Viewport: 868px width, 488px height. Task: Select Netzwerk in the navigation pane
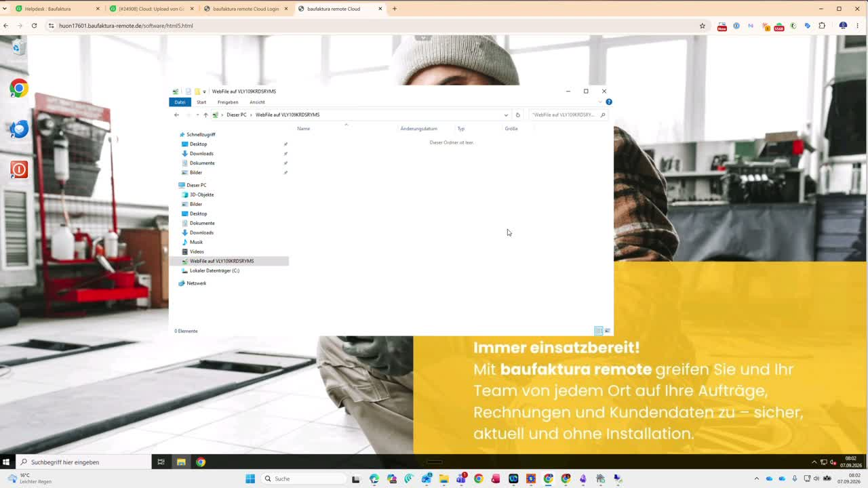point(196,283)
